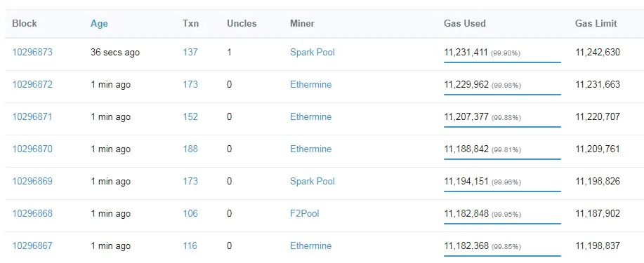Click the Gas Used column header
This screenshot has width=644, height=263.
[464, 23]
